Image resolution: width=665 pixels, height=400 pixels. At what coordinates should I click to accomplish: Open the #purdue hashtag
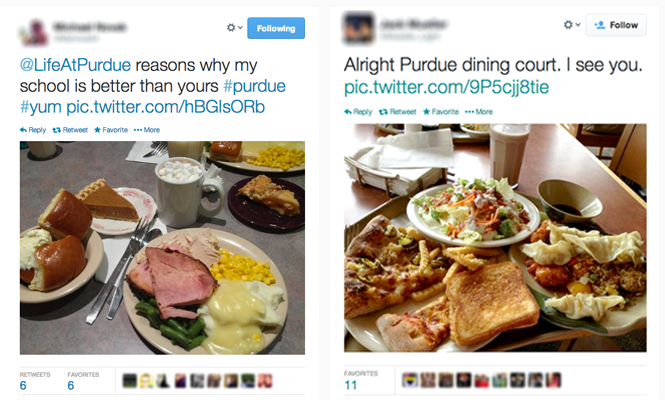click(254, 86)
